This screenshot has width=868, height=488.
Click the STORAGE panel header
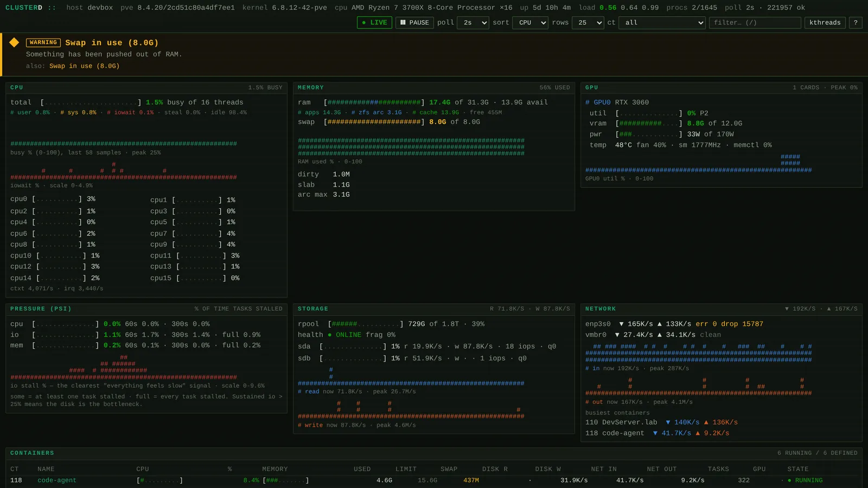pyautogui.click(x=433, y=309)
